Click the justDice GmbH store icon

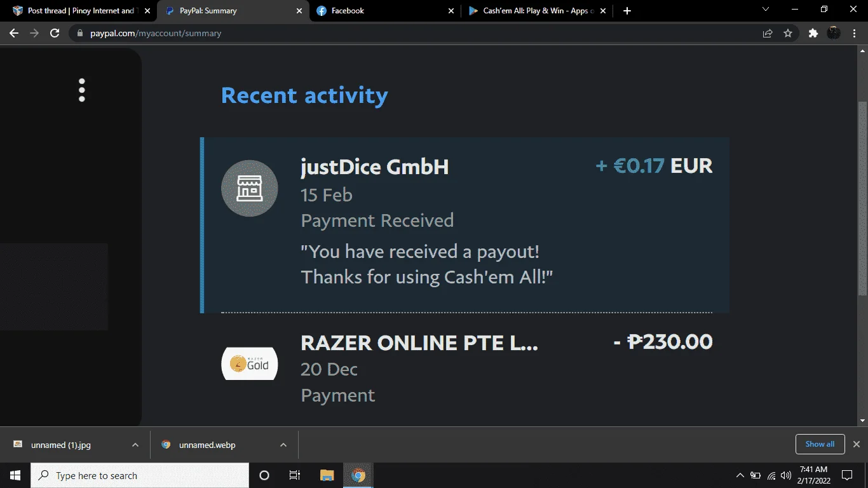(x=250, y=188)
